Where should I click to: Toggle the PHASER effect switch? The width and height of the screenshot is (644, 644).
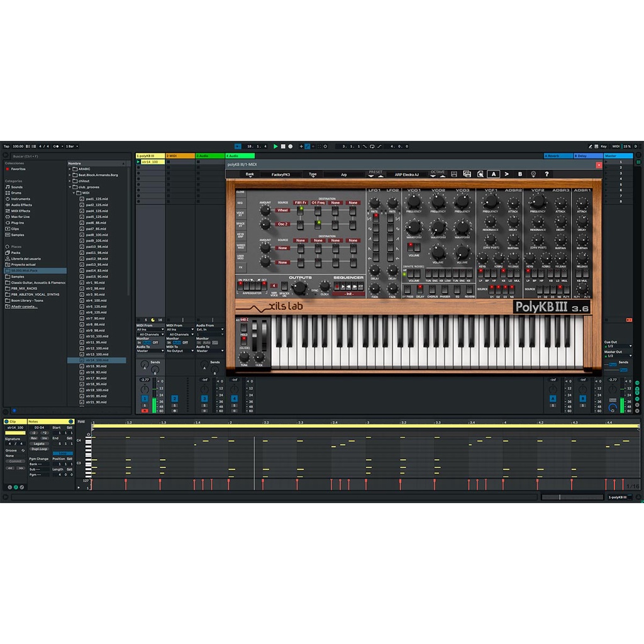pyautogui.click(x=445, y=289)
